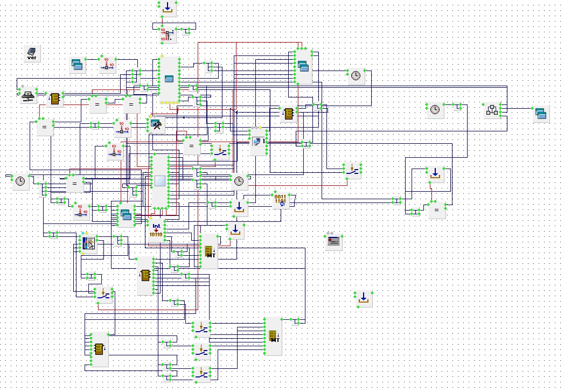
Task: Click the clock element beside the hierarchy node
Action: pos(435,110)
